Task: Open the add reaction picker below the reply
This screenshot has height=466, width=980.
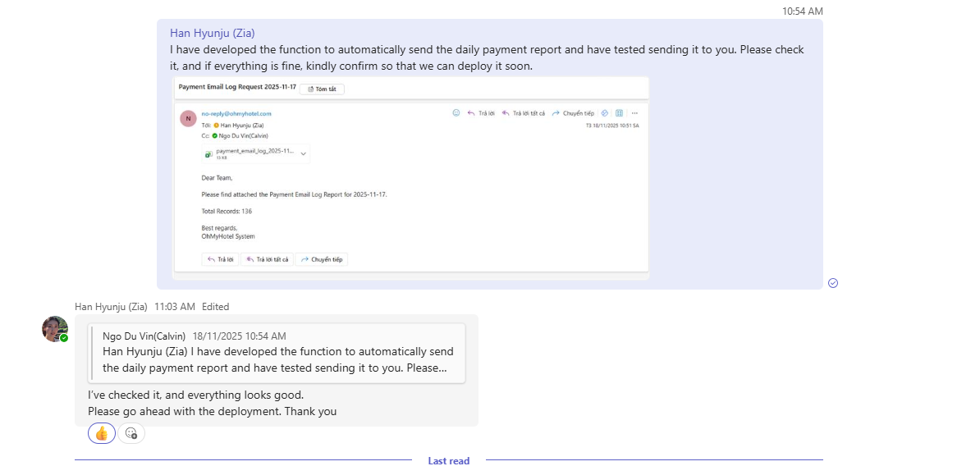Action: [131, 433]
